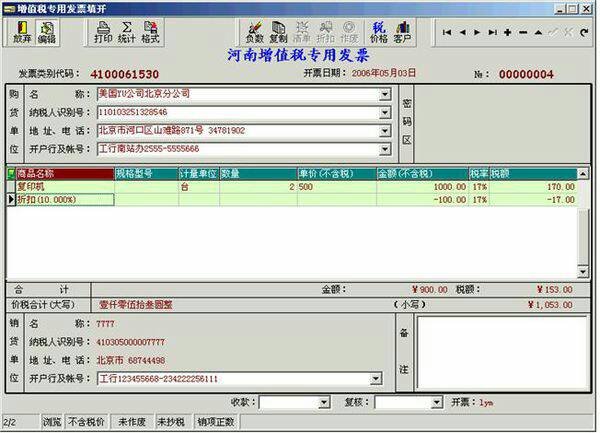Image resolution: width=600 pixels, height=433 pixels.
Task: Click the invoice number 00000004
Action: [526, 74]
